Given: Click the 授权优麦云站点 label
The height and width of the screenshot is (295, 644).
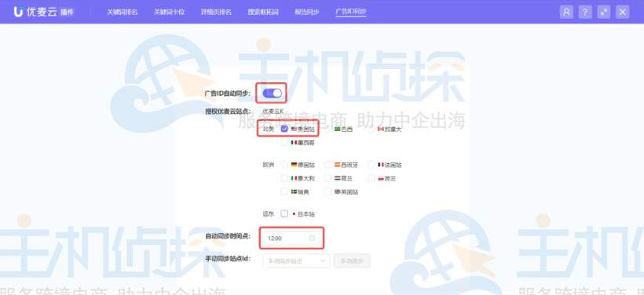Looking at the screenshot, I should pos(229,111).
